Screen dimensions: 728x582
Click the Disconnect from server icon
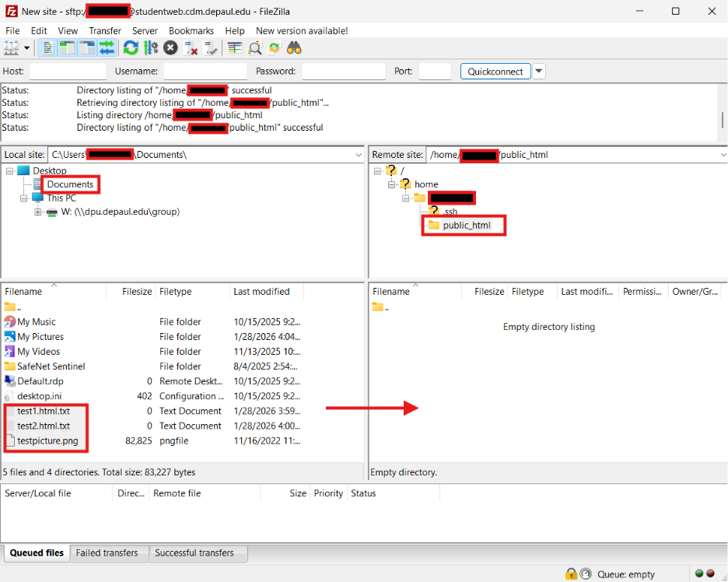pos(191,48)
